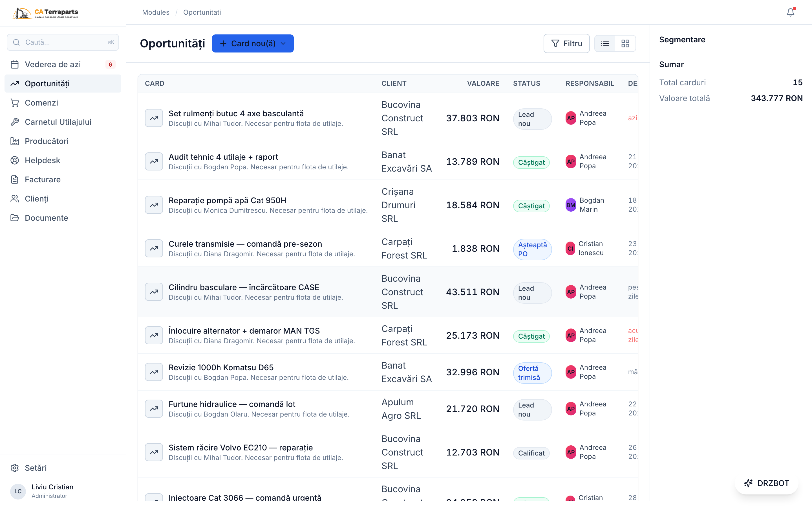Open card Înlocuire alternator + demaror MAN TGS
The image size is (812, 508).
[244, 330]
